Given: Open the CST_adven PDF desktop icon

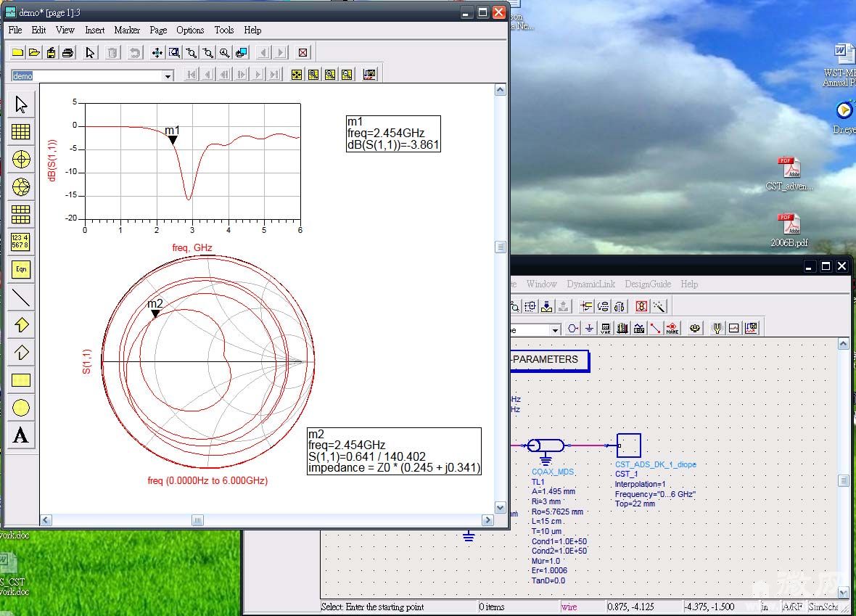Looking at the screenshot, I should (790, 173).
